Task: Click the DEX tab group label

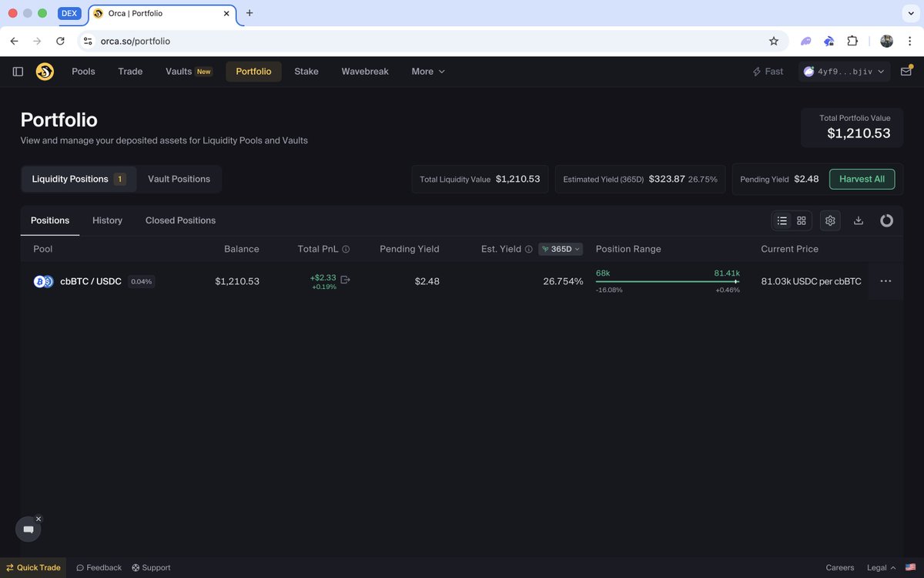Action: pos(69,13)
